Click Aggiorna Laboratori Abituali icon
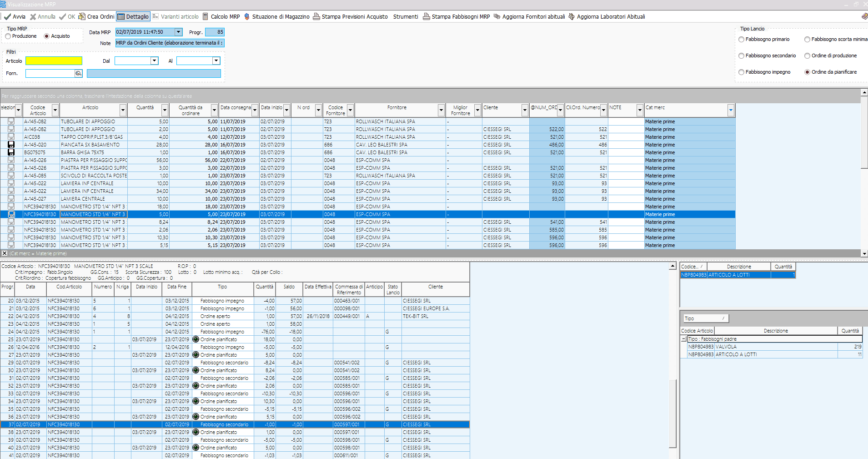Viewport: 868px width, 459px height. 572,17
